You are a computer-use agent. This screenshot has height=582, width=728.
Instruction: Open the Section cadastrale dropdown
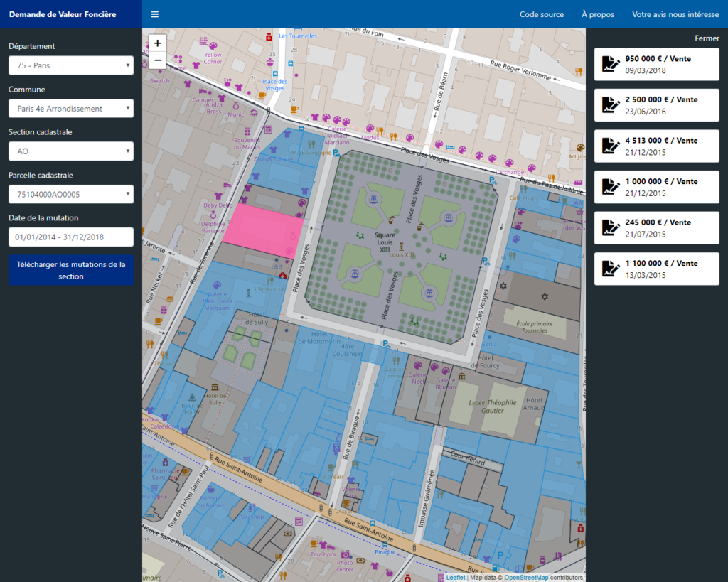71,151
